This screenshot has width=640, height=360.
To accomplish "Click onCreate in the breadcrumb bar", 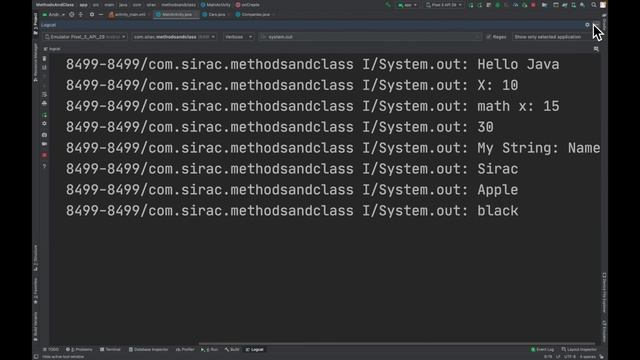I will click(x=248, y=5).
